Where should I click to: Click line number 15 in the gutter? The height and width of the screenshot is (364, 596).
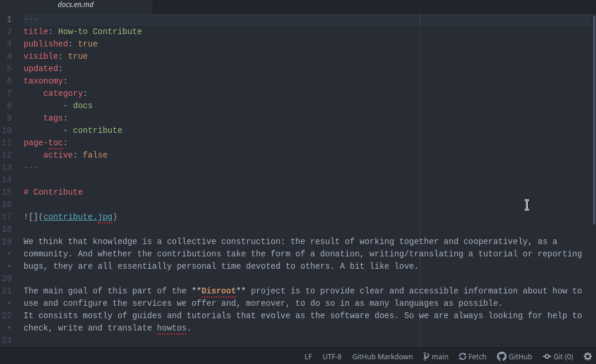coord(7,192)
